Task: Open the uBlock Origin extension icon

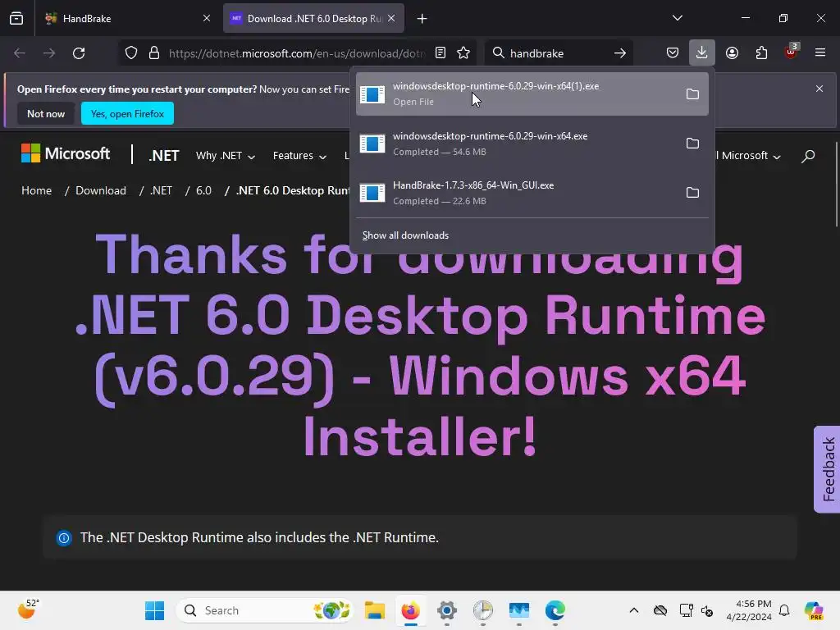Action: pos(791,52)
